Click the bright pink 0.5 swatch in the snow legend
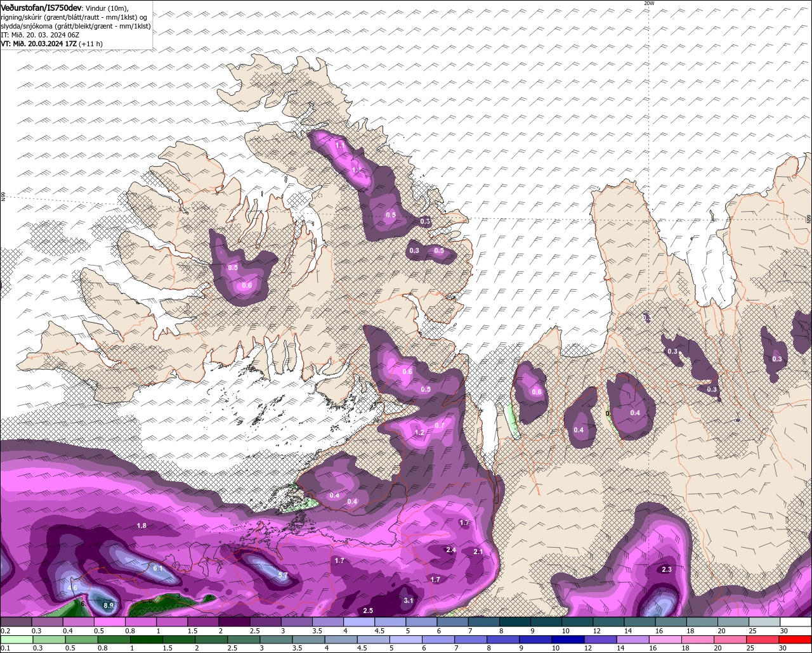 pyautogui.click(x=109, y=622)
